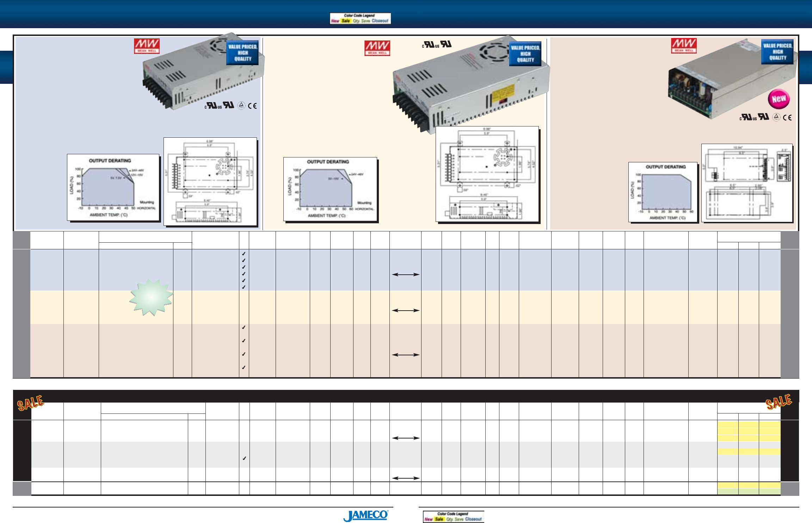Click the double-headed arrow in the tan table rows
This screenshot has width=812, height=523.
click(x=405, y=355)
